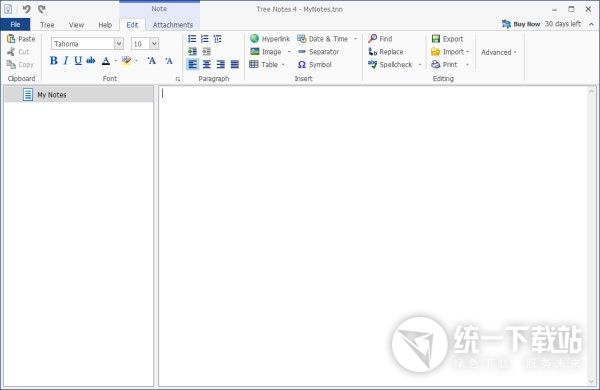Insert a numbered list
600x390 pixels.
[205, 39]
